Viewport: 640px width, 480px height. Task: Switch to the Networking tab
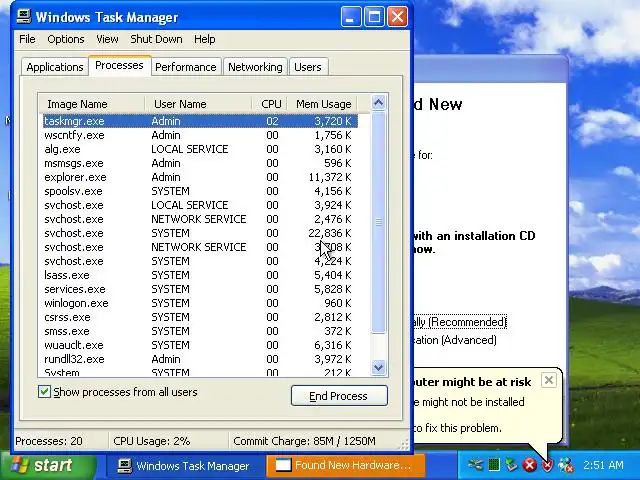click(x=255, y=67)
